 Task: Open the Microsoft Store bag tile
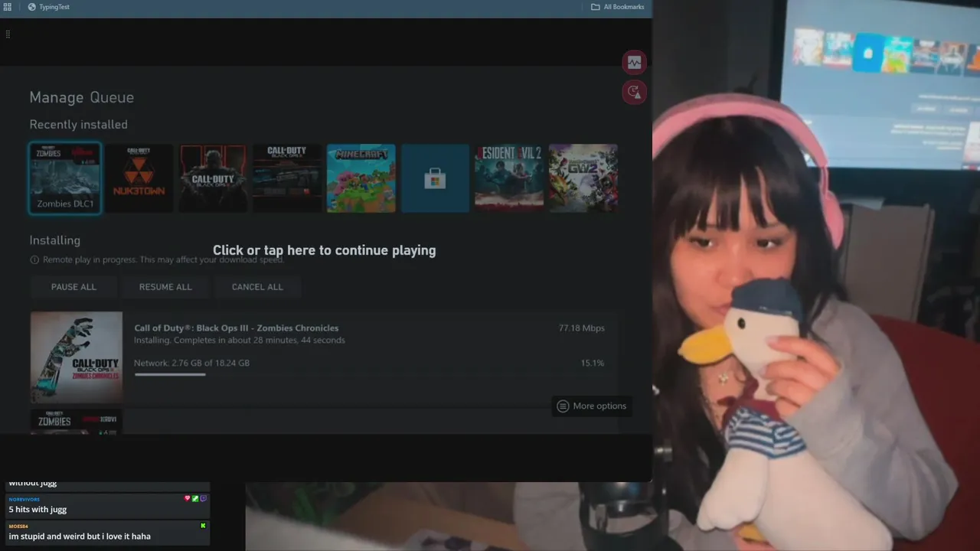pyautogui.click(x=435, y=178)
